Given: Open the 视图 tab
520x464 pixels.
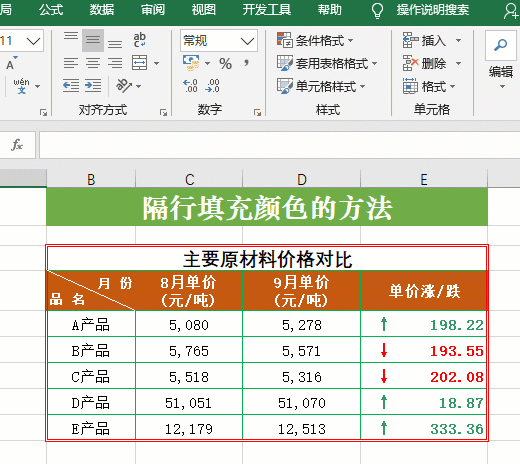Looking at the screenshot, I should point(204,10).
